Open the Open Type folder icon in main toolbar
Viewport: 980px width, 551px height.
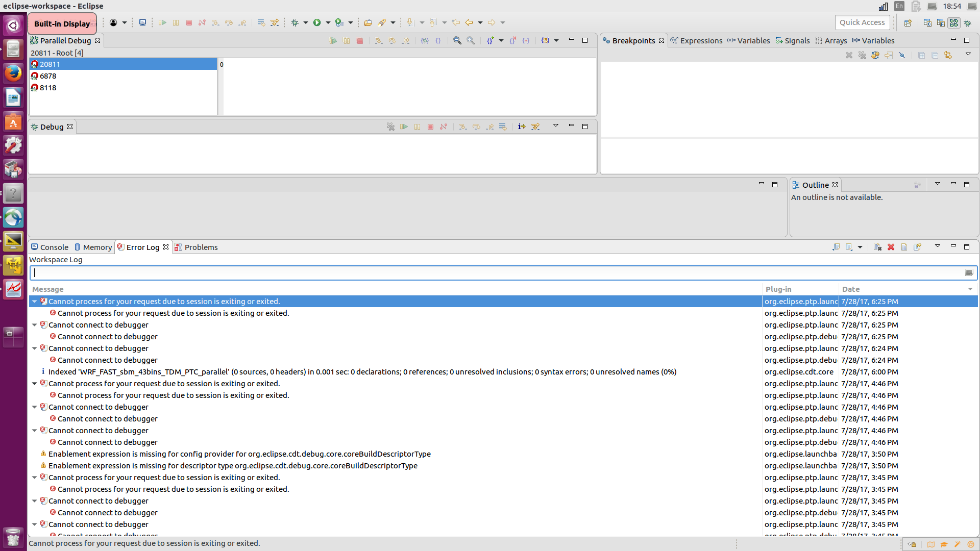[368, 22]
